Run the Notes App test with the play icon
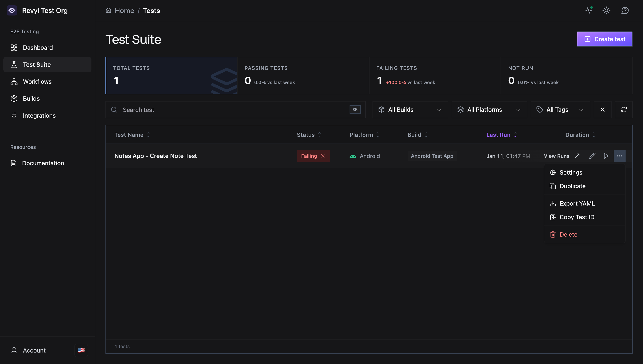 point(606,156)
